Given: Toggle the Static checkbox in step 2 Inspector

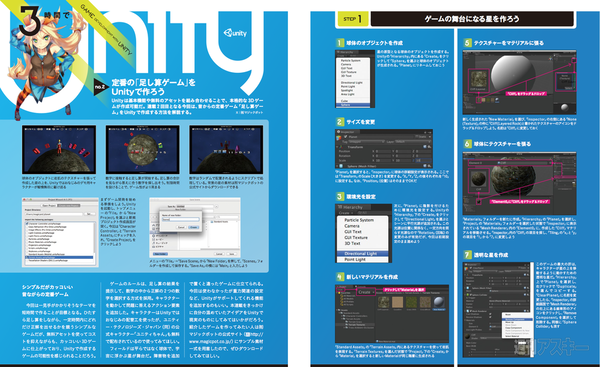Looking at the screenshot, I should point(417,136).
